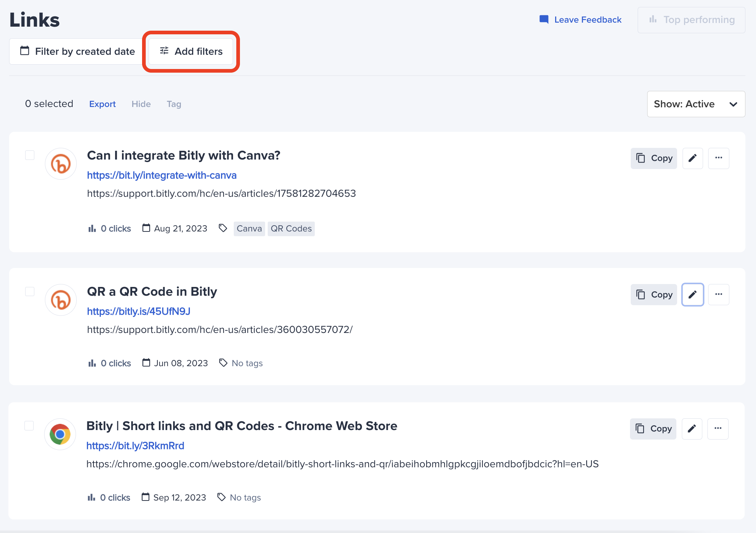
Task: View 0 clicks stats for QR Code link
Action: tap(109, 363)
